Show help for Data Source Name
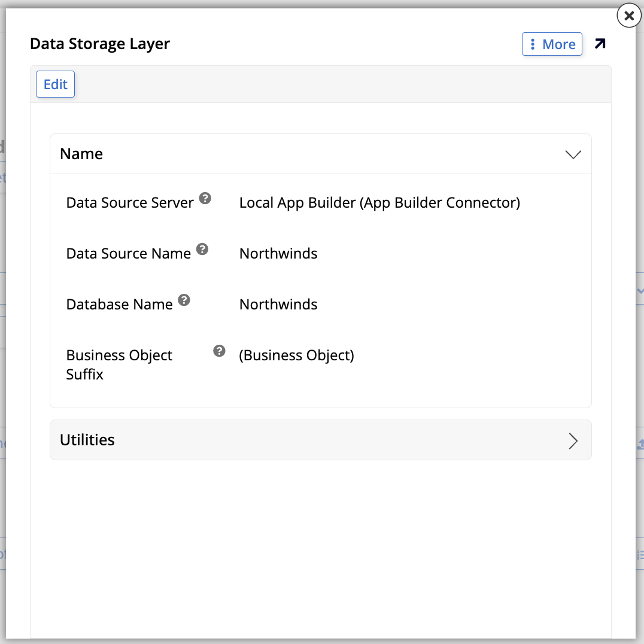This screenshot has height=644, width=644. coord(202,250)
